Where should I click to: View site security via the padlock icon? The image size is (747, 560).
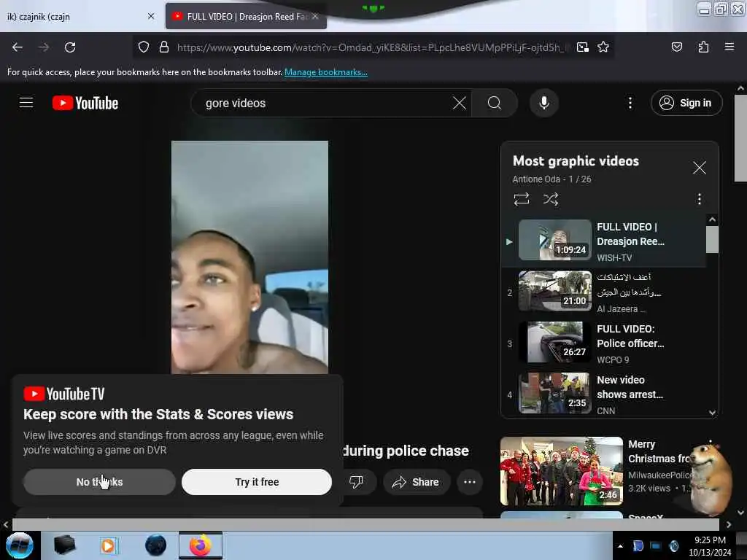pyautogui.click(x=164, y=47)
